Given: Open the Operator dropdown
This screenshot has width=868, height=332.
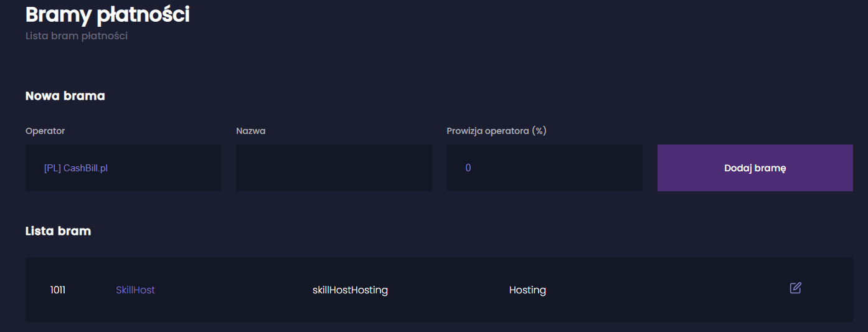Looking at the screenshot, I should (123, 168).
